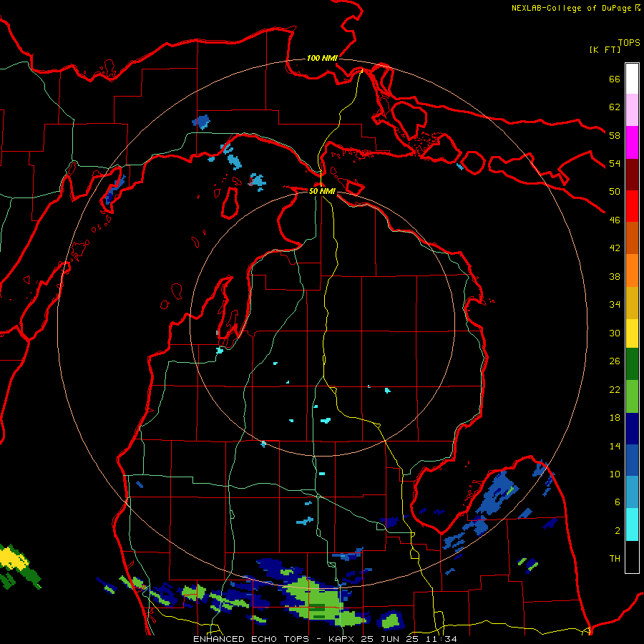Screen dimensions: 644x644
Task: Click the orange 38-42 legend swatch
Action: click(x=632, y=270)
